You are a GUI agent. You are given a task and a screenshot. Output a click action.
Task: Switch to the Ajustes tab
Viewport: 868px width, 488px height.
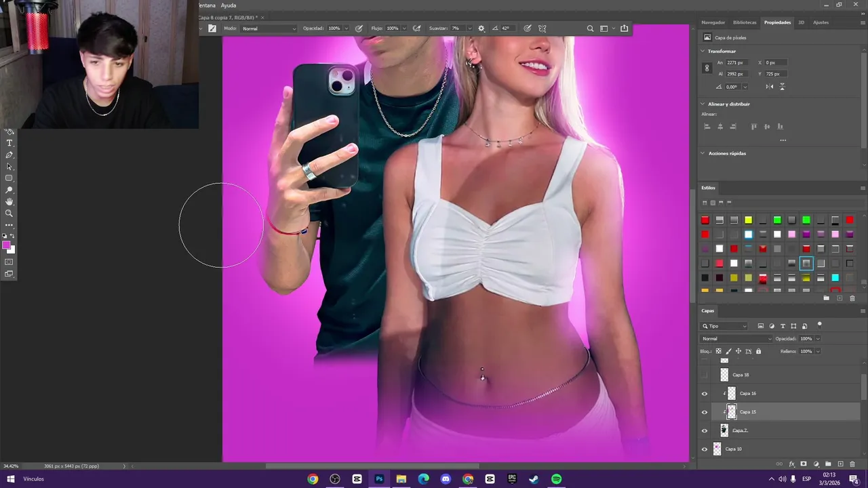pos(821,22)
